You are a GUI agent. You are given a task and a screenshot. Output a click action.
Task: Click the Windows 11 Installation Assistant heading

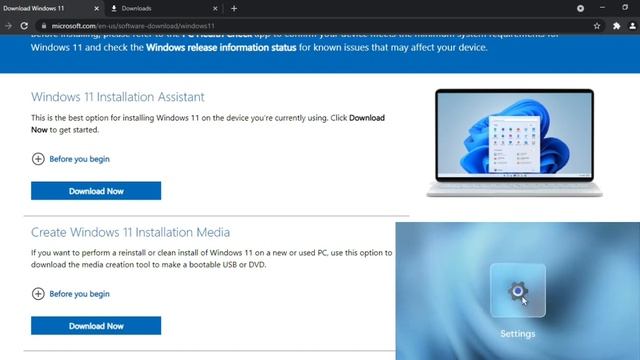coord(118,97)
